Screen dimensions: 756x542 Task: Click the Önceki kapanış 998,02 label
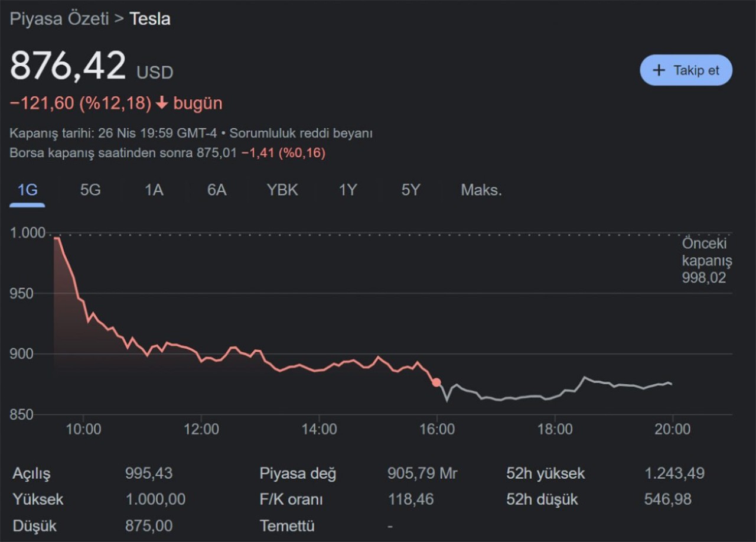click(x=706, y=261)
